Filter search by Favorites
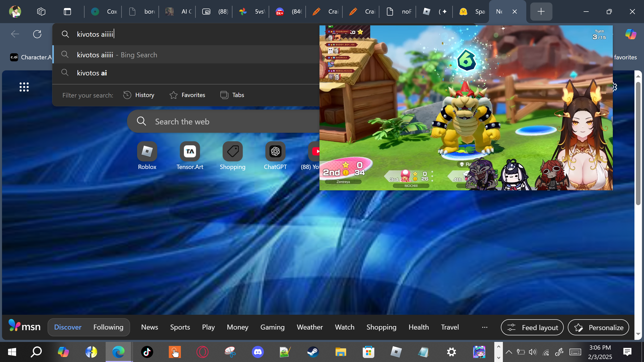The height and width of the screenshot is (362, 644). tap(187, 95)
